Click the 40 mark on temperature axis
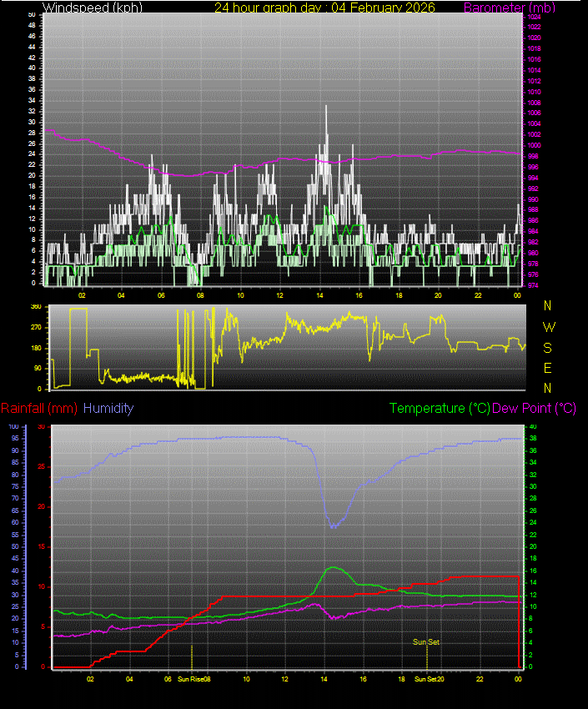 coord(532,426)
